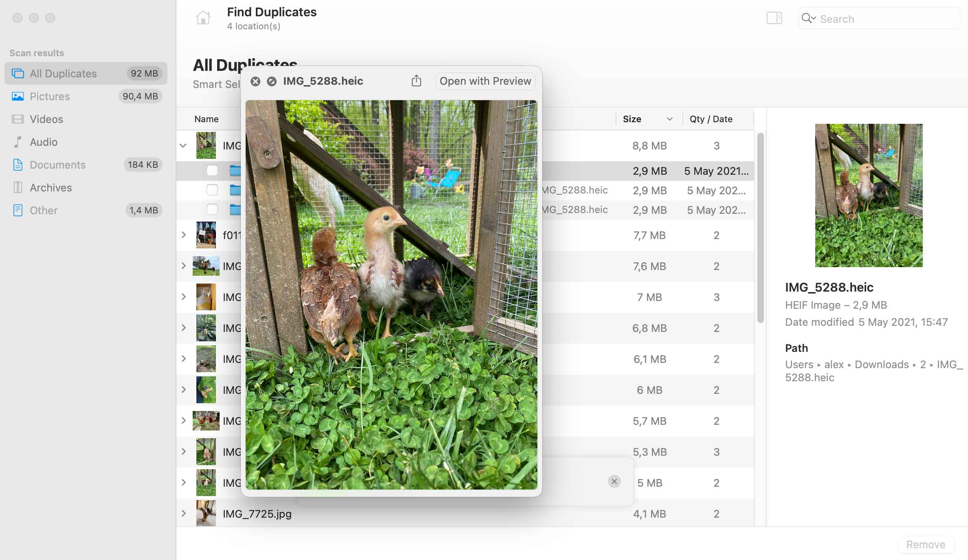Toggle checkbox for third IMG_5288 duplicate
The height and width of the screenshot is (560, 968).
pyautogui.click(x=211, y=209)
